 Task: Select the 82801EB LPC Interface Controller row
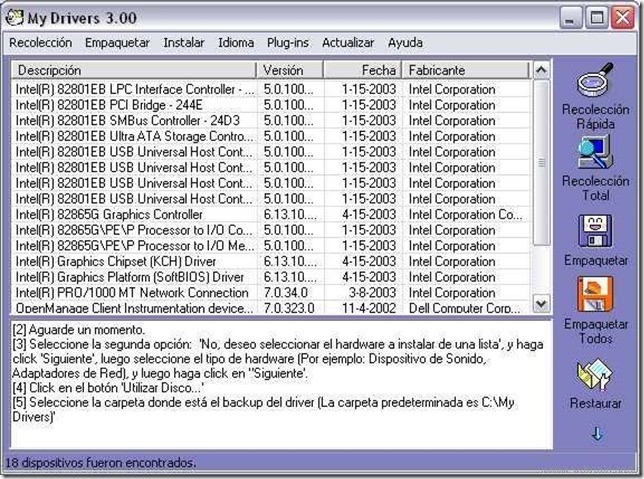(271, 89)
